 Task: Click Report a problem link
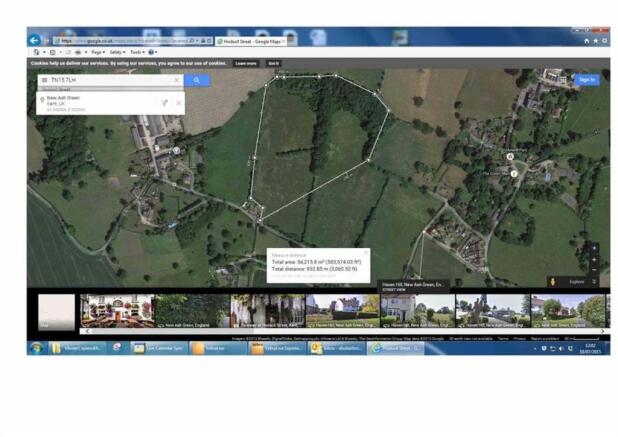(x=545, y=338)
